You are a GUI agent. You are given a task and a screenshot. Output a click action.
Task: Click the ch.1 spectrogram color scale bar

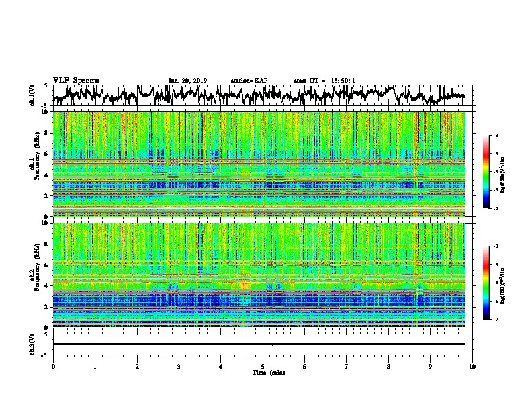[486, 172]
